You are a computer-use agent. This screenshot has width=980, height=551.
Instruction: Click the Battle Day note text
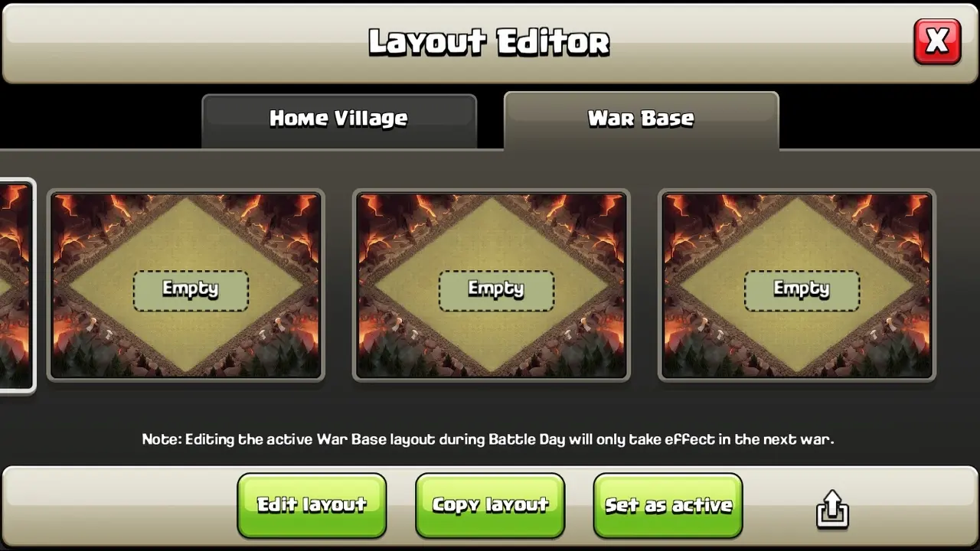click(488, 439)
